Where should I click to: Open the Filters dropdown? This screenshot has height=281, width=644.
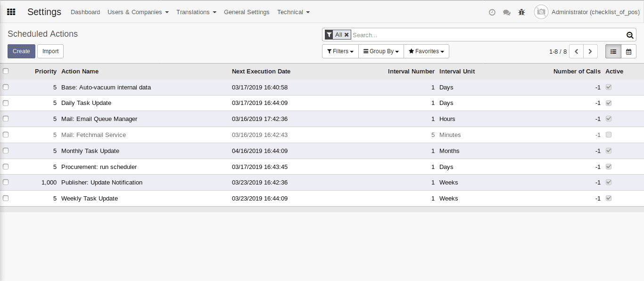pos(340,51)
